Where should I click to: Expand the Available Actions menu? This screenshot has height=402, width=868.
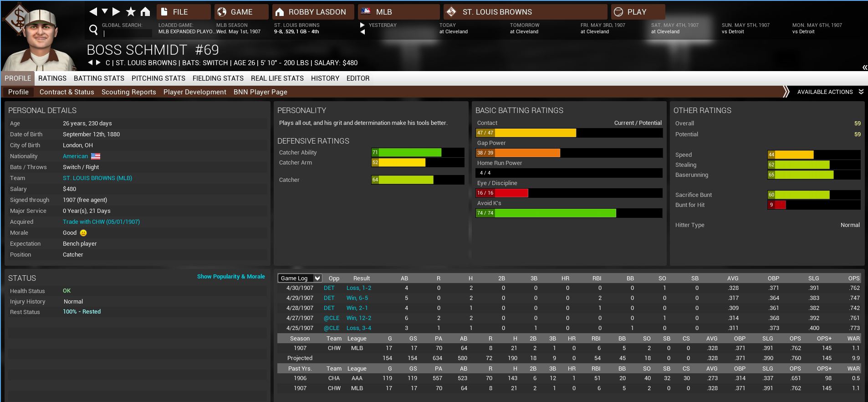tap(830, 92)
